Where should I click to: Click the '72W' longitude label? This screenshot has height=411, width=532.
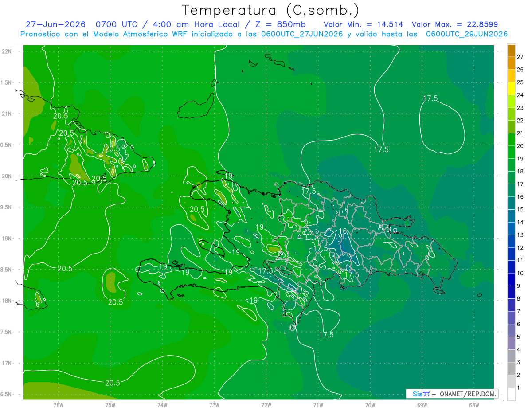point(266,405)
